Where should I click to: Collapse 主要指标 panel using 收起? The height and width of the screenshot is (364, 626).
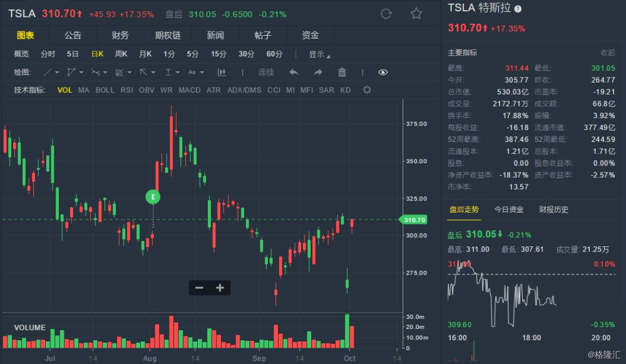(x=608, y=53)
